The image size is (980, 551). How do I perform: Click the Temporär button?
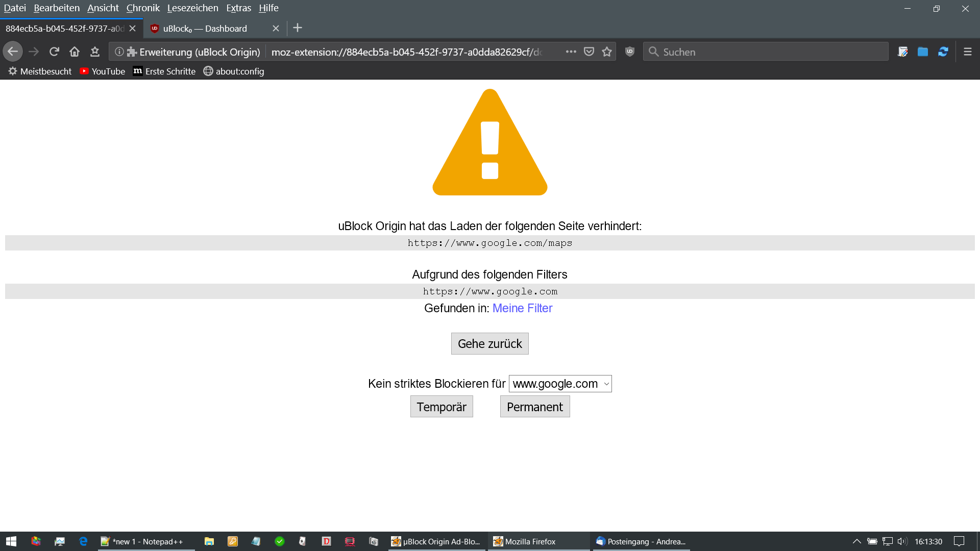point(442,407)
